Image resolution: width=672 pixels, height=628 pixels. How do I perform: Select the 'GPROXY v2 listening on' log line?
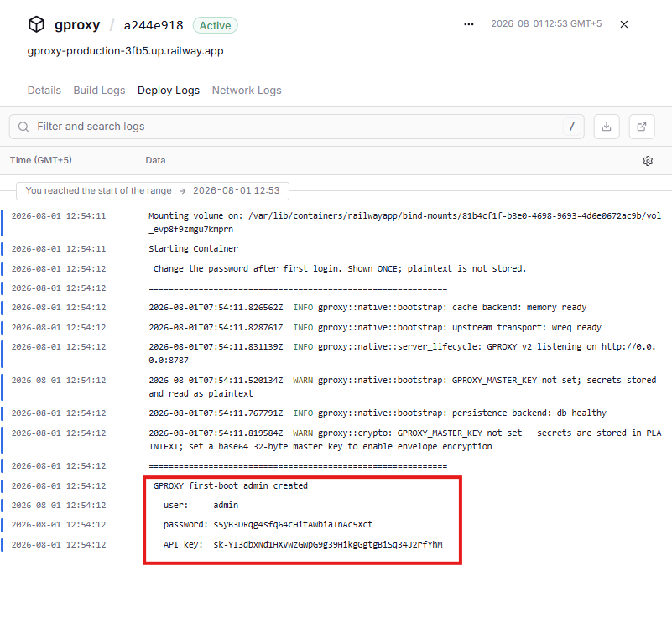point(336,354)
